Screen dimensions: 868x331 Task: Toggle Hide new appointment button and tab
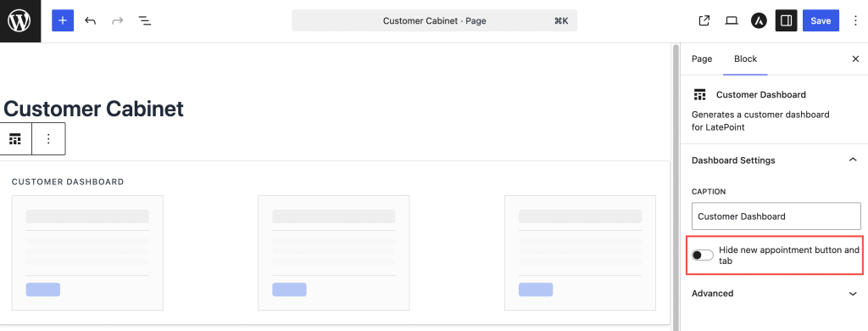click(x=703, y=255)
